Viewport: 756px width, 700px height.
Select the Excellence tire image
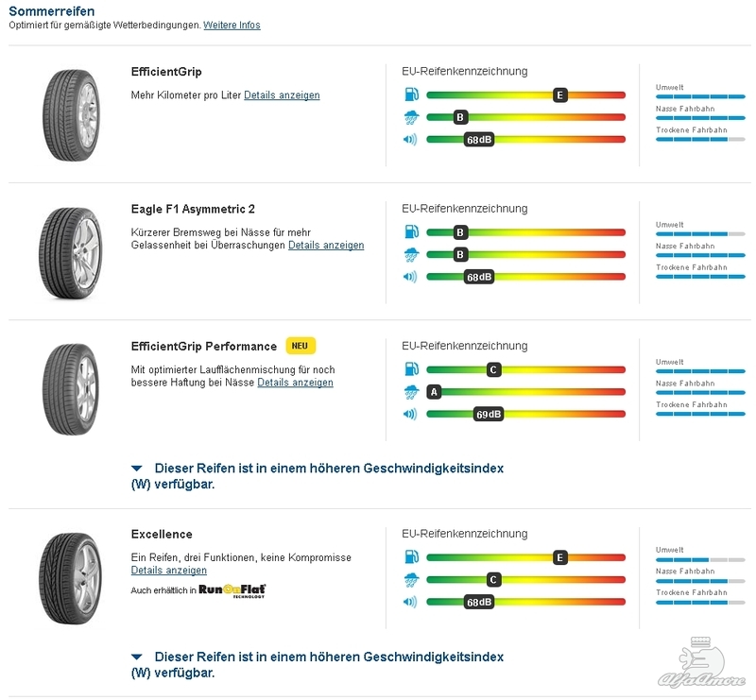(70, 578)
